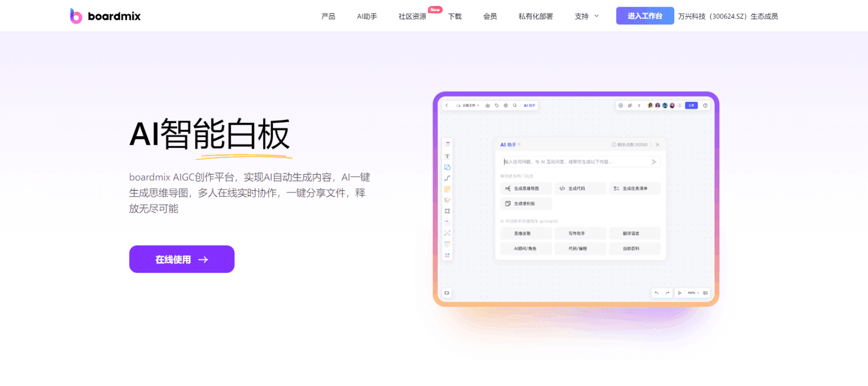Select the template tool at toolbar top
This screenshot has width=868, height=386.
[448, 144]
